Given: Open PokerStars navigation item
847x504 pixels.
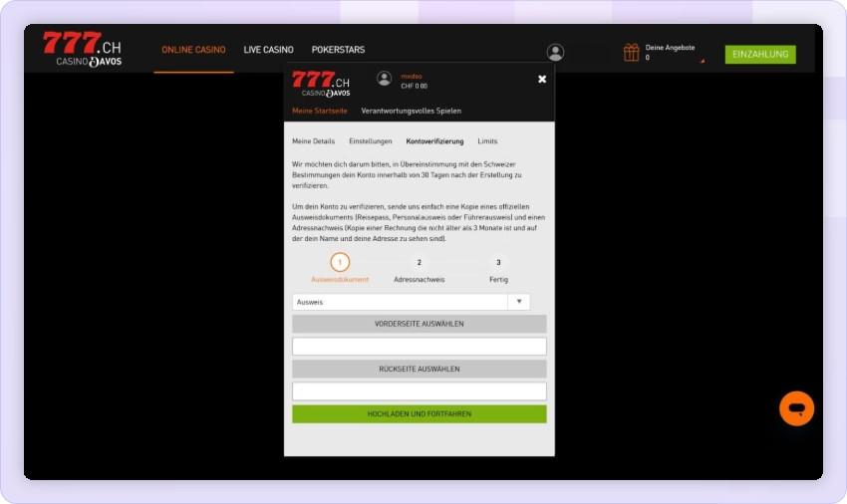Looking at the screenshot, I should point(338,50).
